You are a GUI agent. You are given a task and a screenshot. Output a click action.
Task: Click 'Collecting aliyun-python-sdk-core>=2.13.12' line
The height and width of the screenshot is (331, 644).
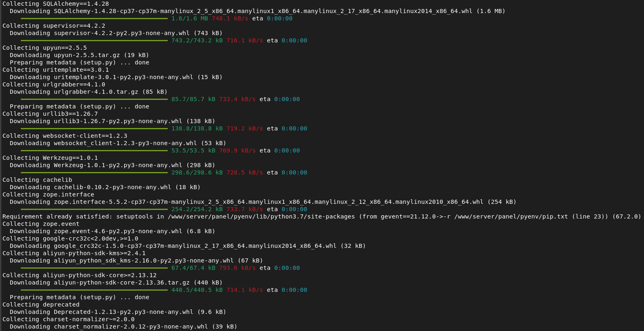(80, 275)
